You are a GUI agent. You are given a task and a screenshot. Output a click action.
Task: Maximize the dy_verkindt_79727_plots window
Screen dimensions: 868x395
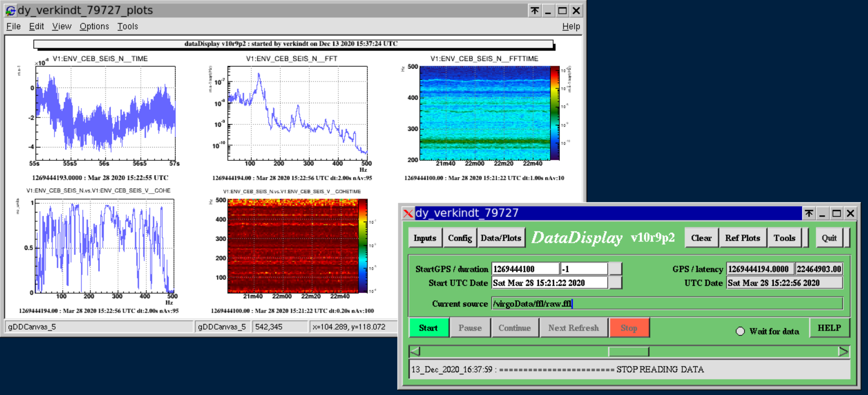(x=562, y=11)
